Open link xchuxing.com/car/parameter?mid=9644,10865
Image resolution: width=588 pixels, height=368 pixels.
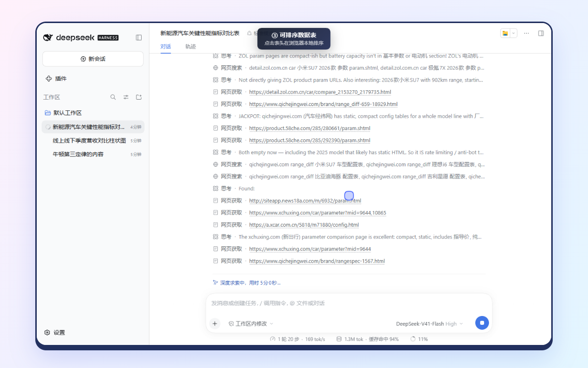[x=318, y=213]
